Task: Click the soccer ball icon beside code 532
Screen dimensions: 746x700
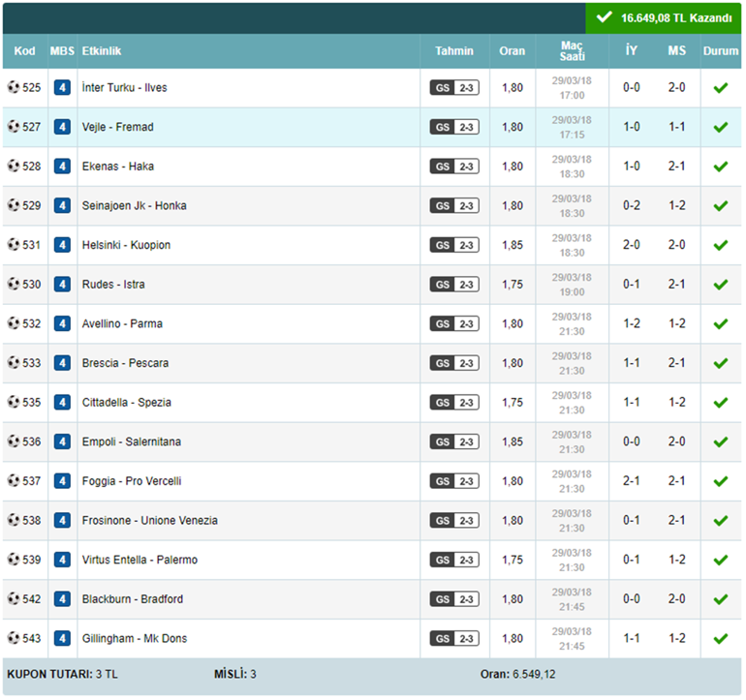Action: (x=14, y=323)
